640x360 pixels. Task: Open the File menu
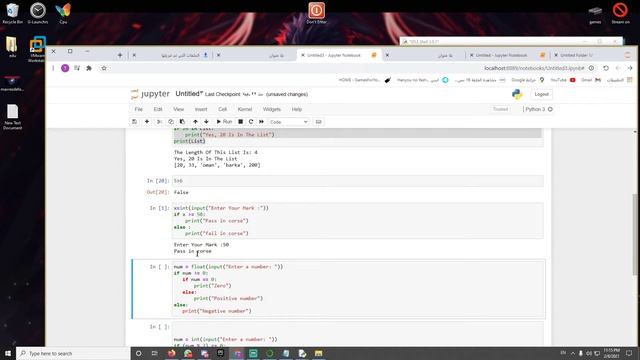[x=139, y=109]
